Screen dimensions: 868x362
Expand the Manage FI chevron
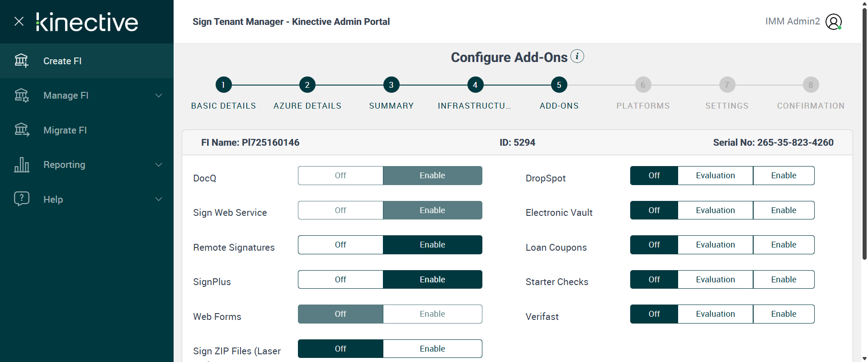159,95
